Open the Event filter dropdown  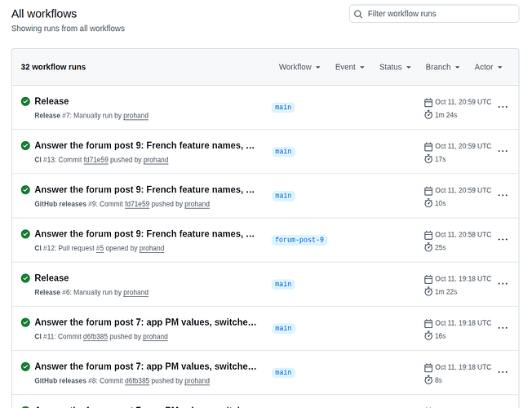point(349,67)
